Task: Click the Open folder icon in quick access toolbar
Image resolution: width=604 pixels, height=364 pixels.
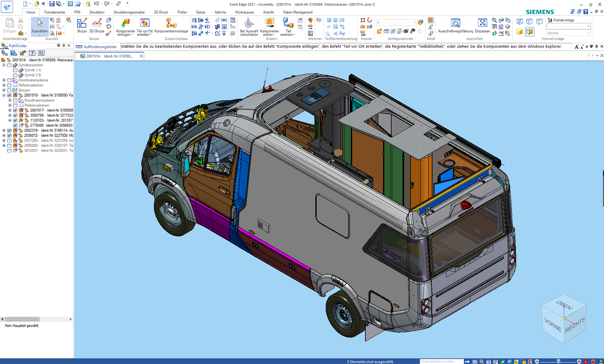Action: coord(36,4)
